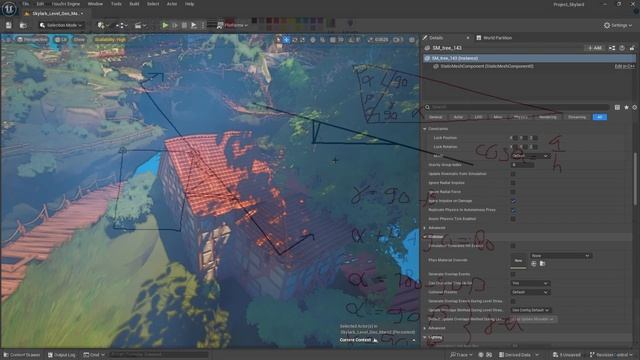Open the Blueprints toolbar icon
The height and width of the screenshot is (360, 640).
tap(121, 25)
